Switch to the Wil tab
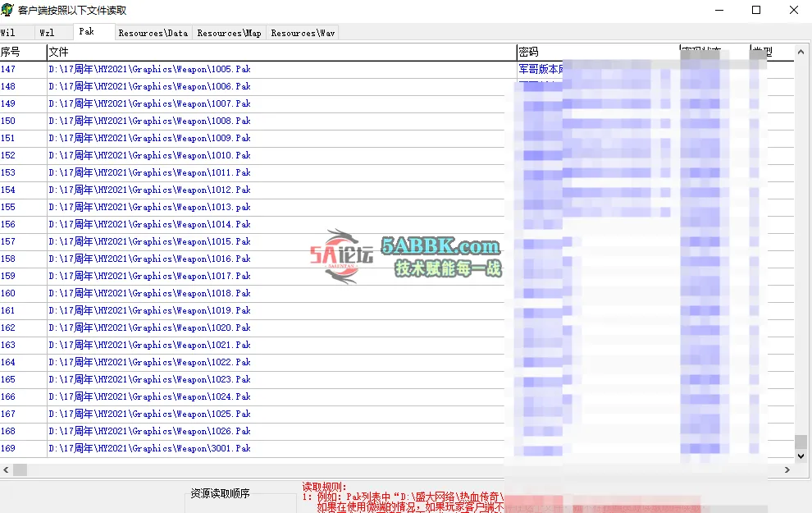The width and height of the screenshot is (812, 513). pos(16,33)
